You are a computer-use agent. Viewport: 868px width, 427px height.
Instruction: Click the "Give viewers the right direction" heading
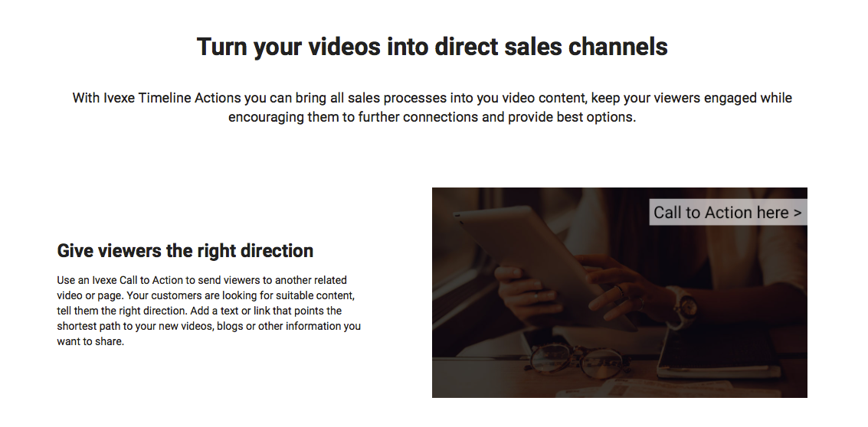click(x=185, y=250)
